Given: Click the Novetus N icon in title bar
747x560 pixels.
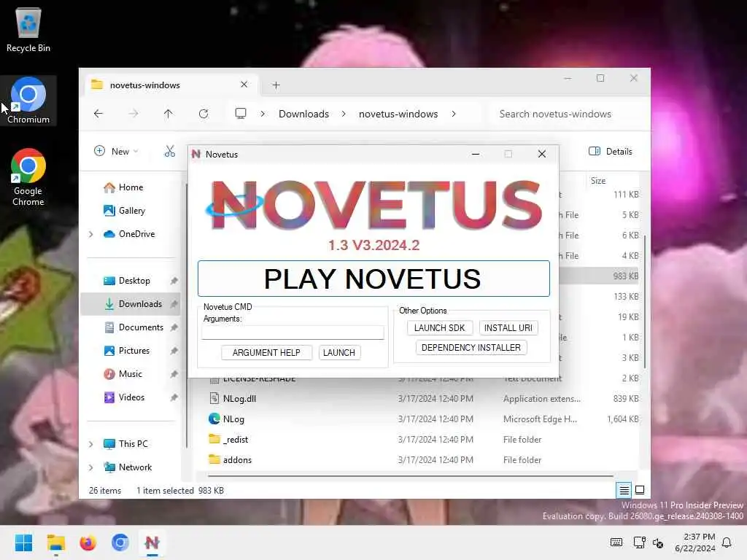Looking at the screenshot, I should (196, 154).
